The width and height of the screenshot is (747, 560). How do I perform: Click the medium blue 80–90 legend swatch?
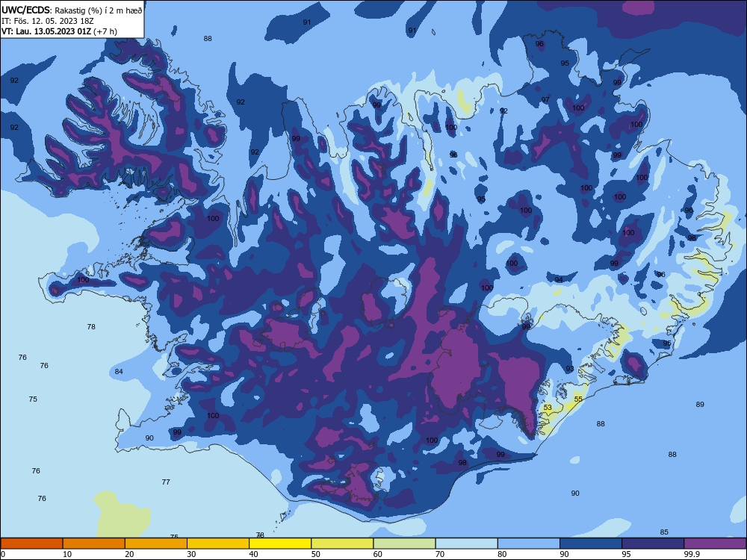tap(529, 544)
